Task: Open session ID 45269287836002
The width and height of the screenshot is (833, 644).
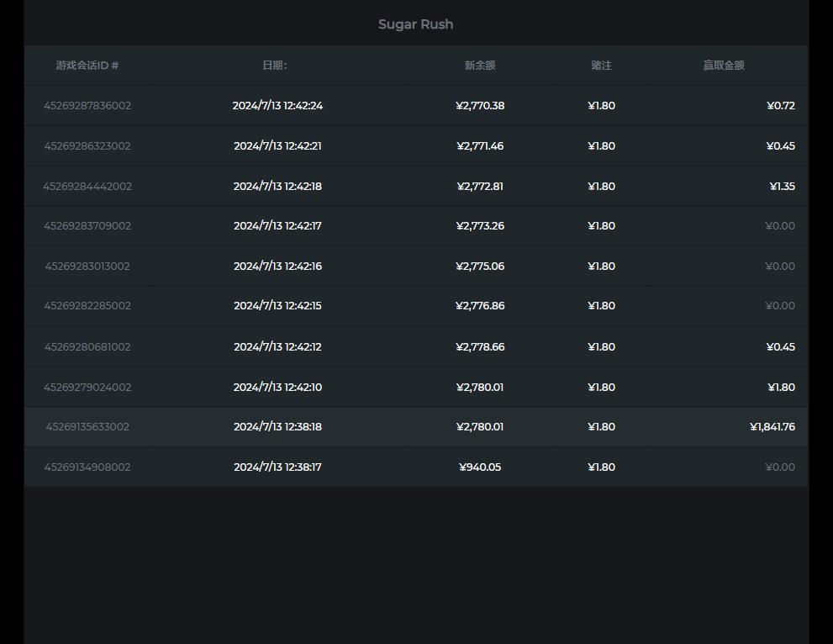Action: point(87,106)
